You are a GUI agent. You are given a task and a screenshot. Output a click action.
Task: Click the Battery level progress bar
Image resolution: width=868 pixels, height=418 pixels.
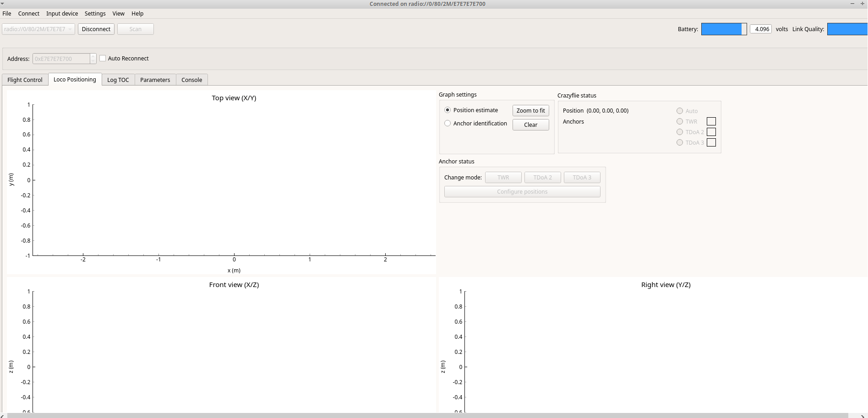coord(724,29)
